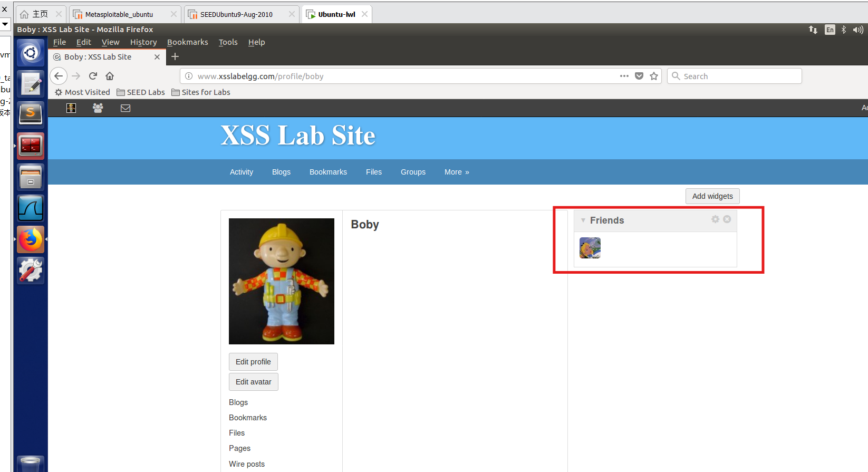The image size is (868, 472).
Task: Close the Boby : XSS Lab Site tab
Action: tap(157, 57)
